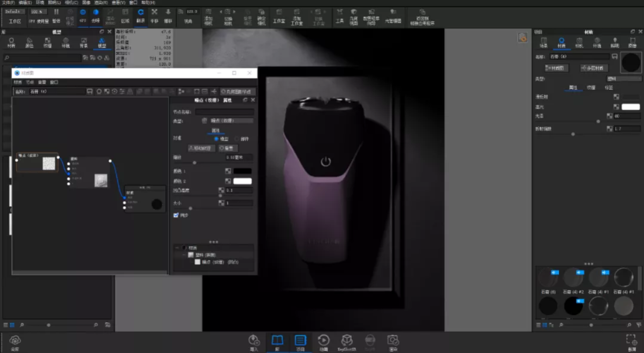Open the Screenshot icon in bottom bar
644x353 pixels.
point(393,342)
